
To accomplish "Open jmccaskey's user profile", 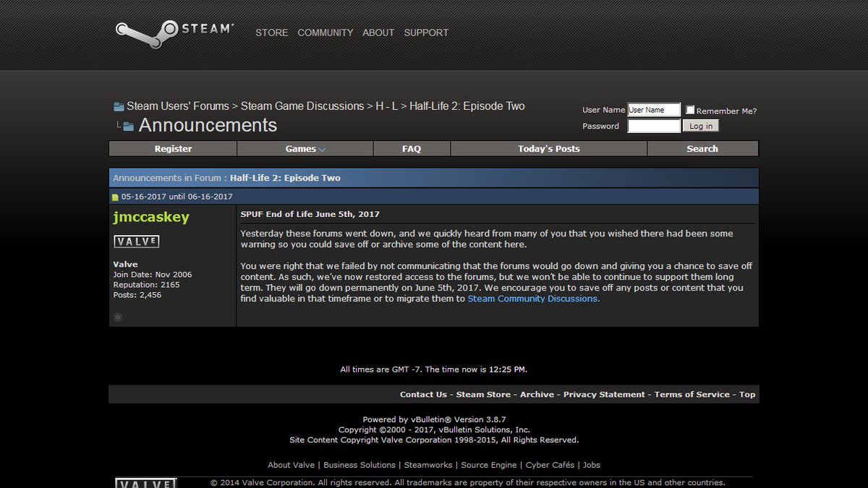I will coord(151,217).
